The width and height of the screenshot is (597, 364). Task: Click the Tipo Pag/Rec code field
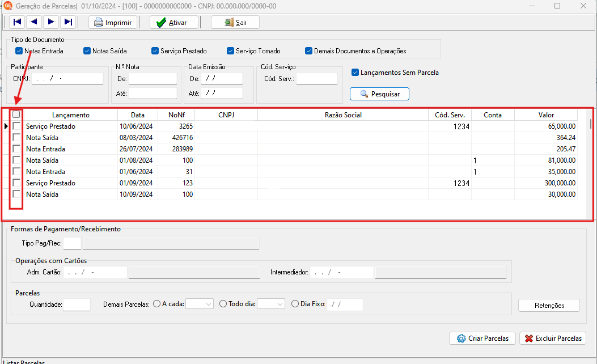pyautogui.click(x=72, y=243)
